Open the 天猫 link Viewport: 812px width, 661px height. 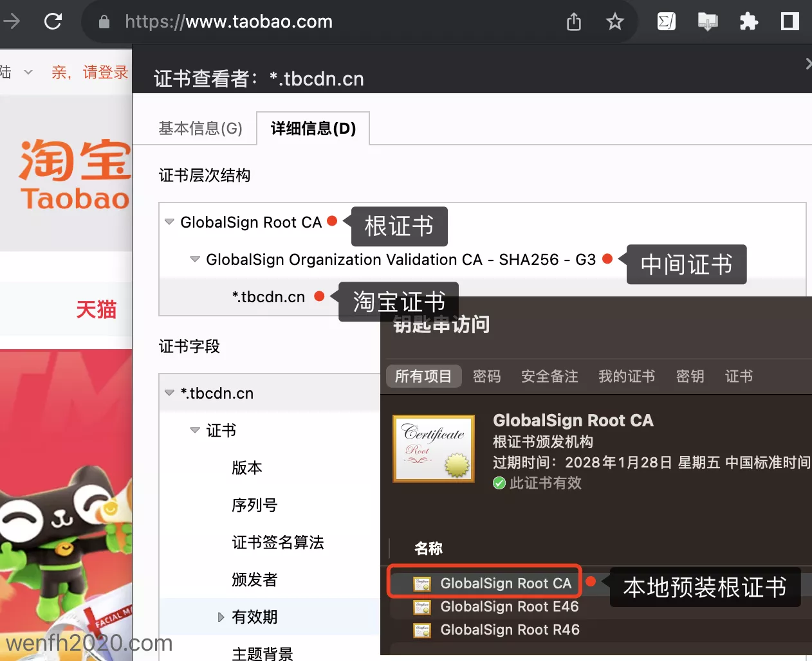[x=96, y=310]
